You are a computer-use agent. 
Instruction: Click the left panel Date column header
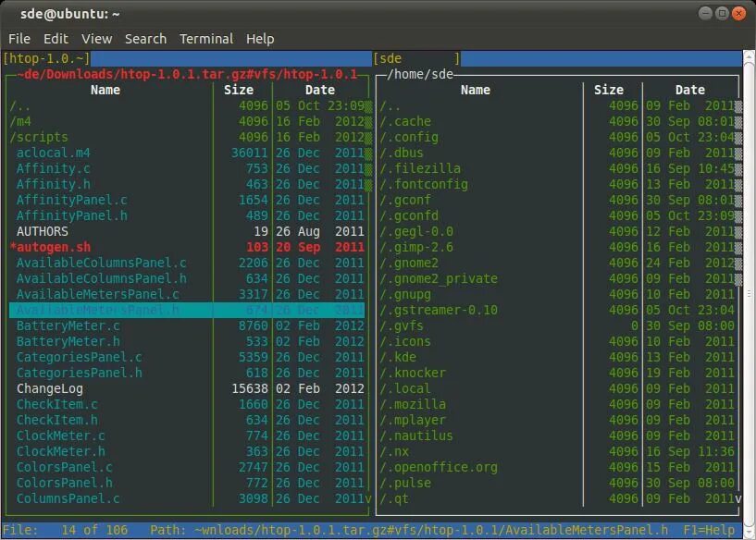coord(319,90)
